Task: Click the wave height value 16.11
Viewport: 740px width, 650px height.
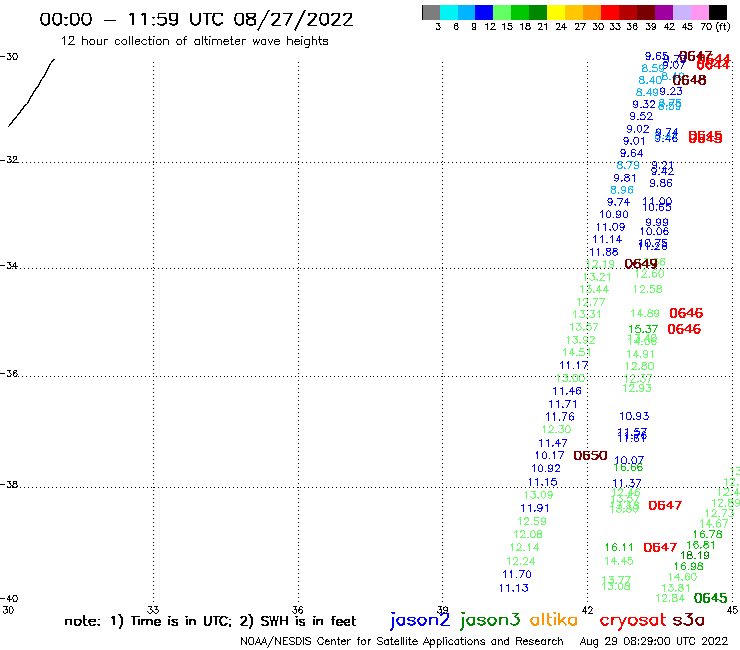Action: tap(619, 548)
